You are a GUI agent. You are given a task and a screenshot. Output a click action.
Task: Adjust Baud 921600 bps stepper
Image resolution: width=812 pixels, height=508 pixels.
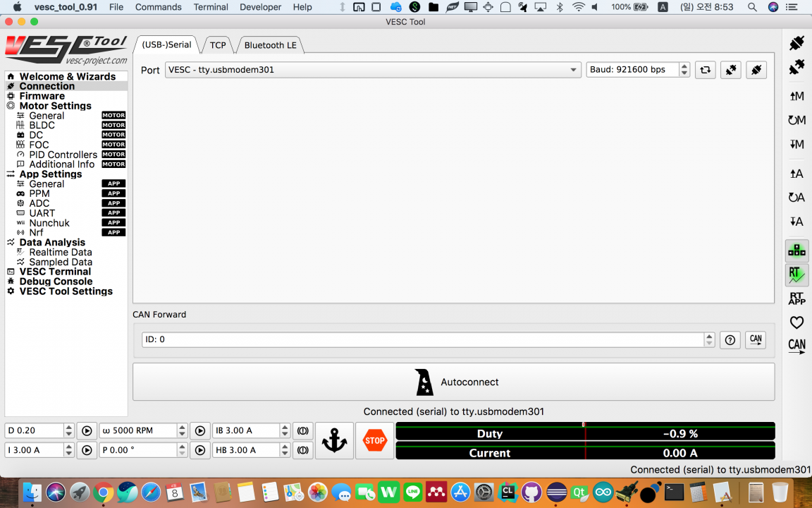coord(684,69)
